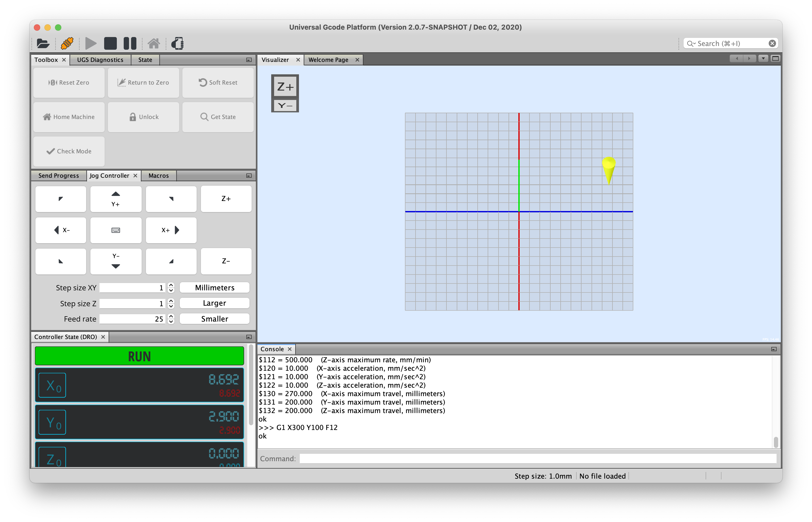Switch to UGS Diagnostics tab

click(100, 60)
